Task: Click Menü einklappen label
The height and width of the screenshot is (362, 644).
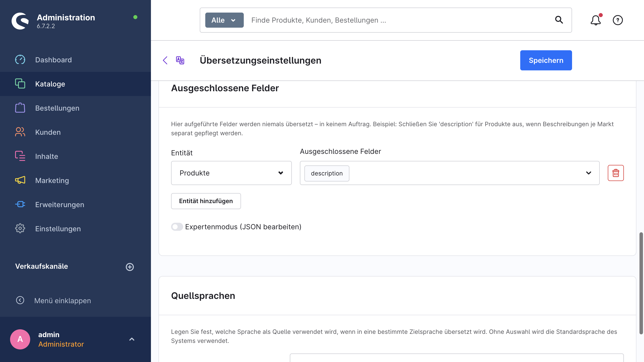Action: click(x=63, y=301)
